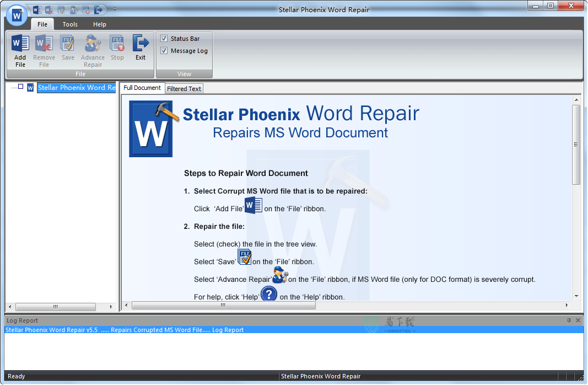Click the 'Steps to Repair Word Document' heading
The height and width of the screenshot is (385, 588).
[246, 173]
